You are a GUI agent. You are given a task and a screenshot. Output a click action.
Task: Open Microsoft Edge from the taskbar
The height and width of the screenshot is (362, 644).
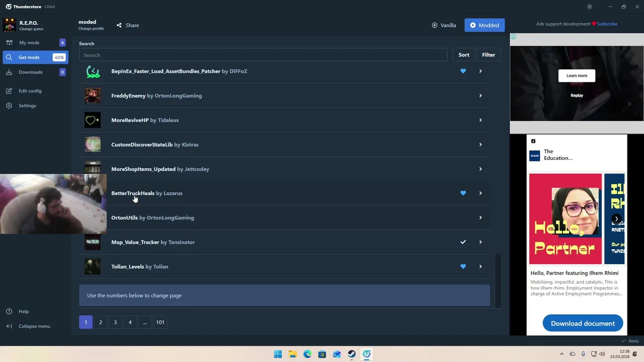click(307, 354)
